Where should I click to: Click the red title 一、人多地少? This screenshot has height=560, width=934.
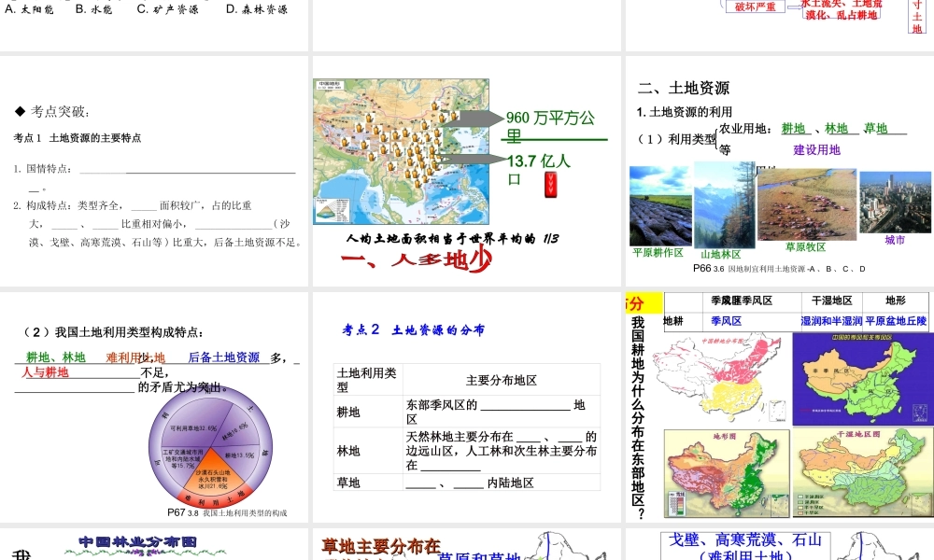[x=417, y=260]
